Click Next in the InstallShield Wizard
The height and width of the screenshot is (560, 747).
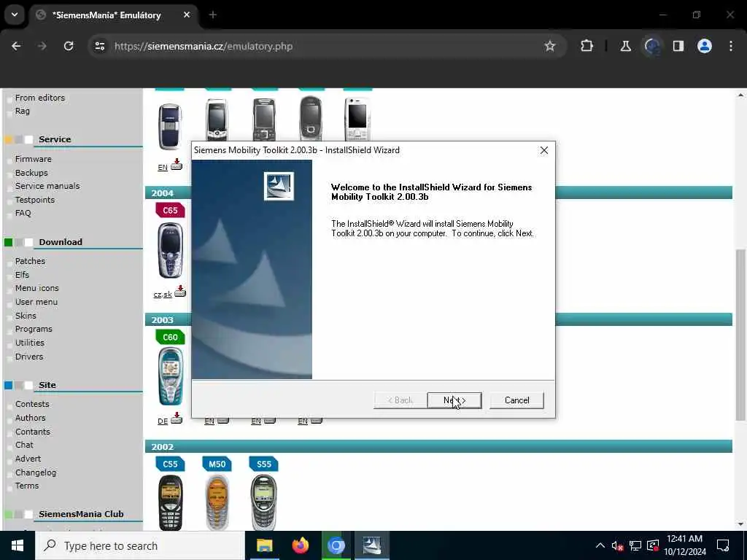click(454, 400)
